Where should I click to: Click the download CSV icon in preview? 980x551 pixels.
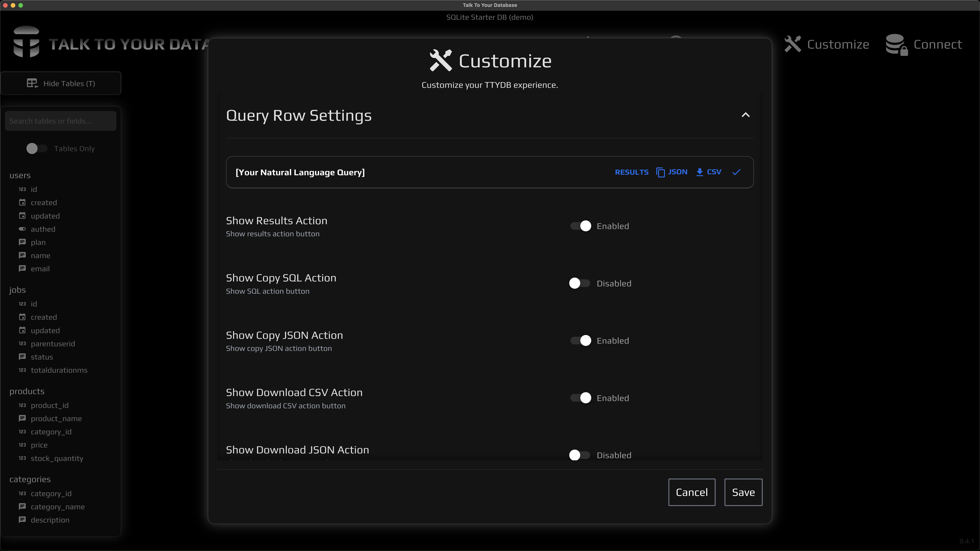699,172
